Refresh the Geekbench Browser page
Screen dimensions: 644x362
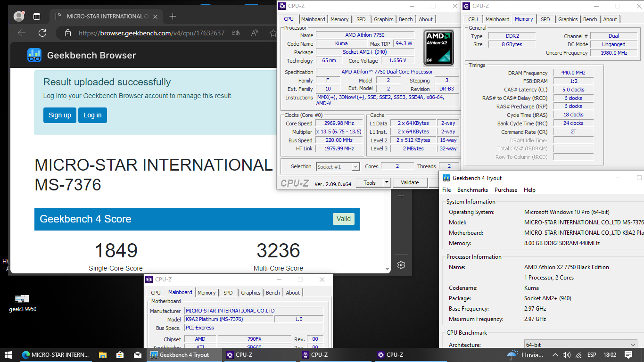point(42,33)
